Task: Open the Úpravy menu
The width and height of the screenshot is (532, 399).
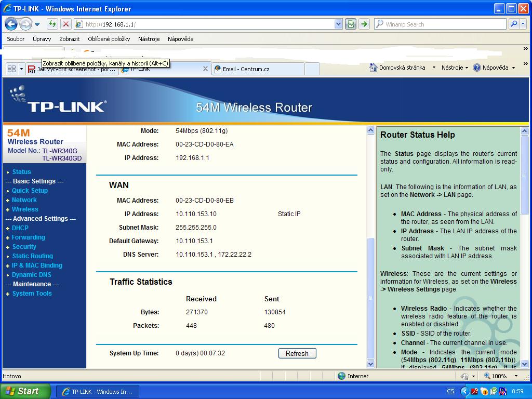Action: [x=42, y=38]
